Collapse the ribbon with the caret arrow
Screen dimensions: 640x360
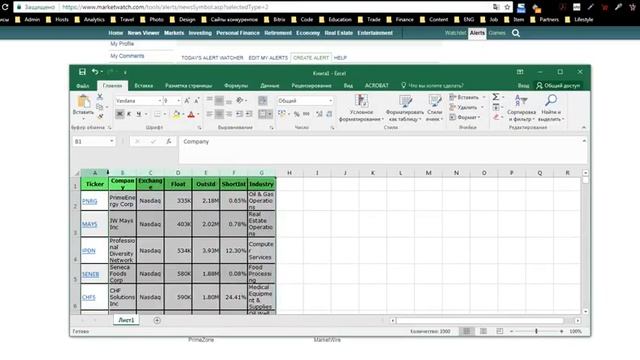click(584, 127)
